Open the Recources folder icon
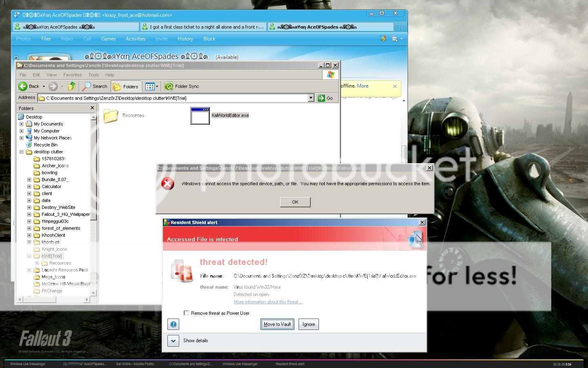 pyautogui.click(x=111, y=116)
